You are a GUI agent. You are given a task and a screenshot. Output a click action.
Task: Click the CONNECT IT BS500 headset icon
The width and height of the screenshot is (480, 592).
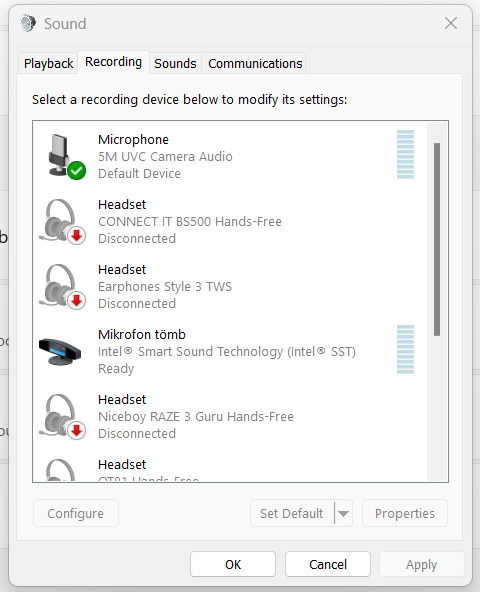click(63, 222)
